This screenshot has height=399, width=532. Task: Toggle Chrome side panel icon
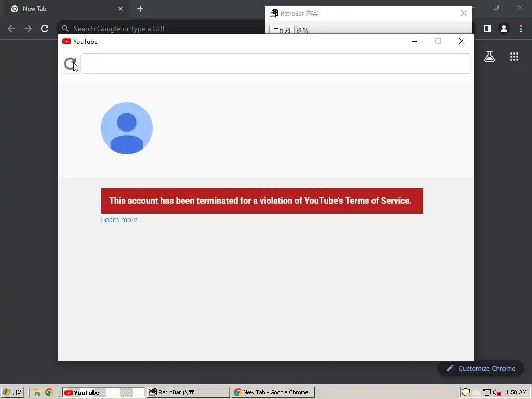pos(487,29)
